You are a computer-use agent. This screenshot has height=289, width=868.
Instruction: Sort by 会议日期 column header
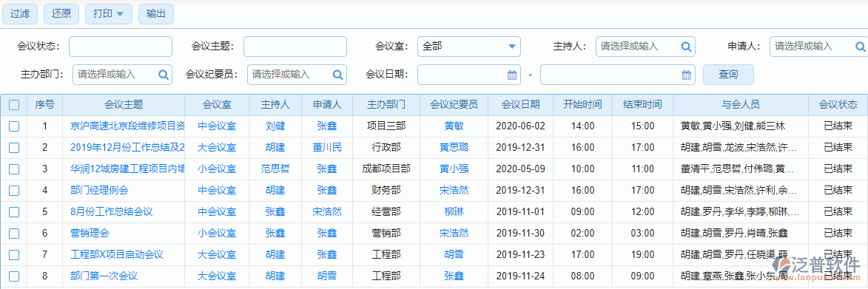click(x=520, y=105)
